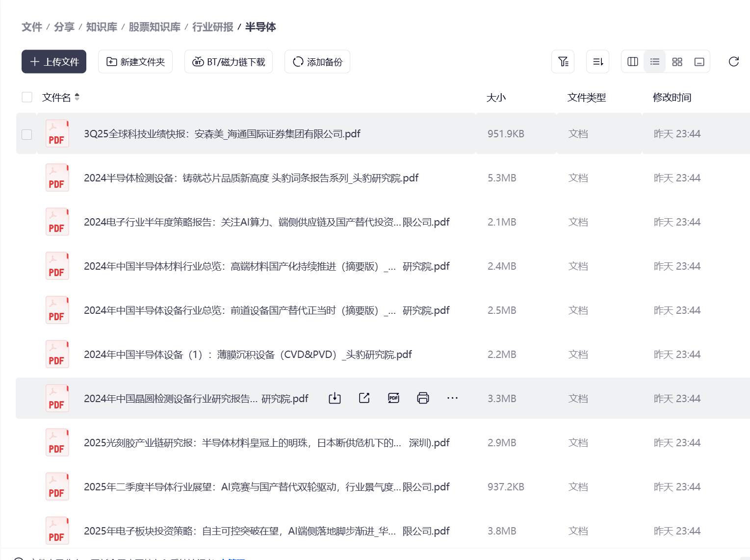Open PDF icon of 2024电子行业半年度策略报告
This screenshot has height=560, width=750.
[x=57, y=222]
